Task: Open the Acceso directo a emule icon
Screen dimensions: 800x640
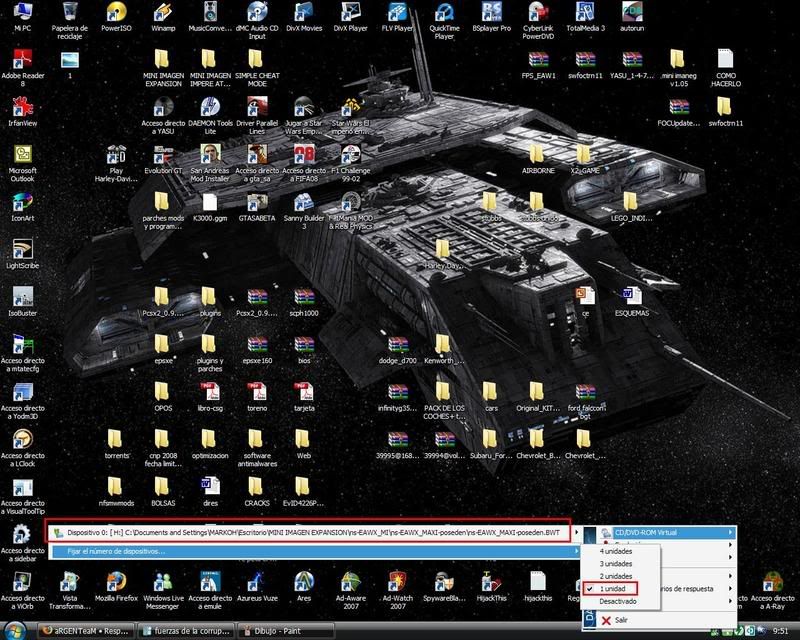Action: pyautogui.click(x=210, y=590)
